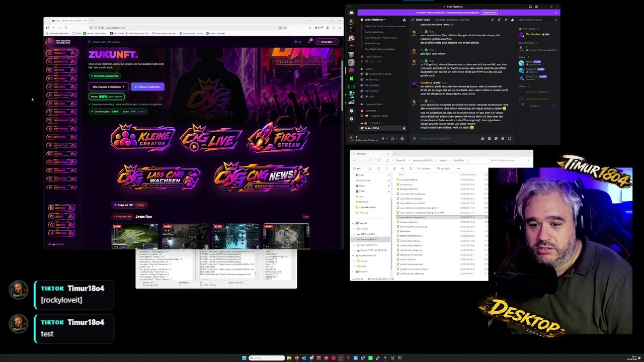Open Durchsuchen in CNG sidebar
The image size is (644, 362).
(x=62, y=62)
